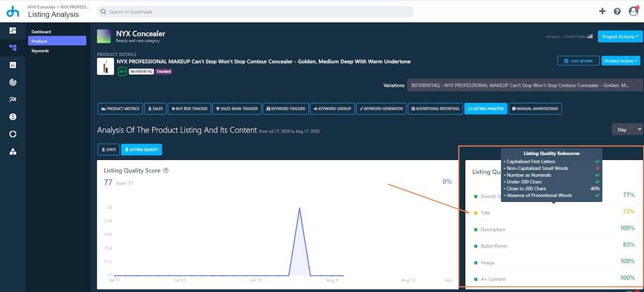The image size is (644, 292).
Task: Switch to the Sales tab
Action: tap(155, 108)
